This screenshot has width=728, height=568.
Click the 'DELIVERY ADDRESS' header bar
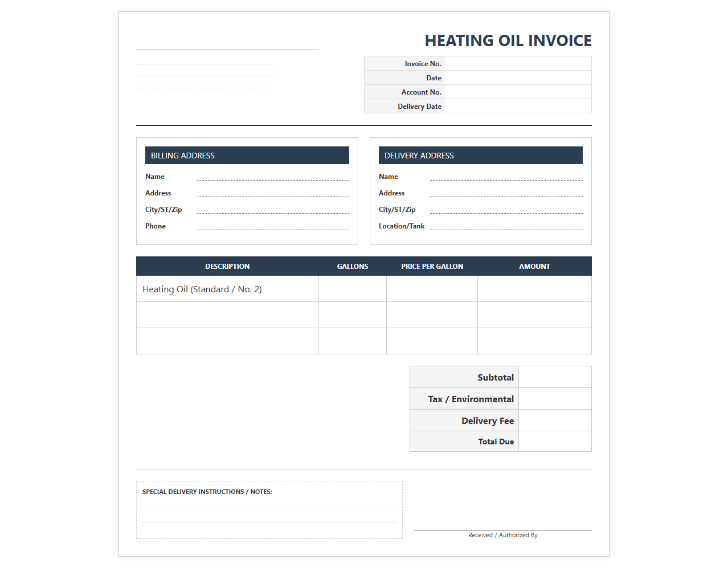[x=481, y=156]
